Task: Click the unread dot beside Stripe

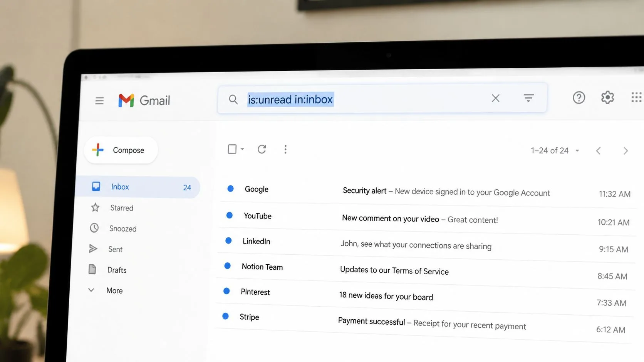Action: [x=225, y=316]
